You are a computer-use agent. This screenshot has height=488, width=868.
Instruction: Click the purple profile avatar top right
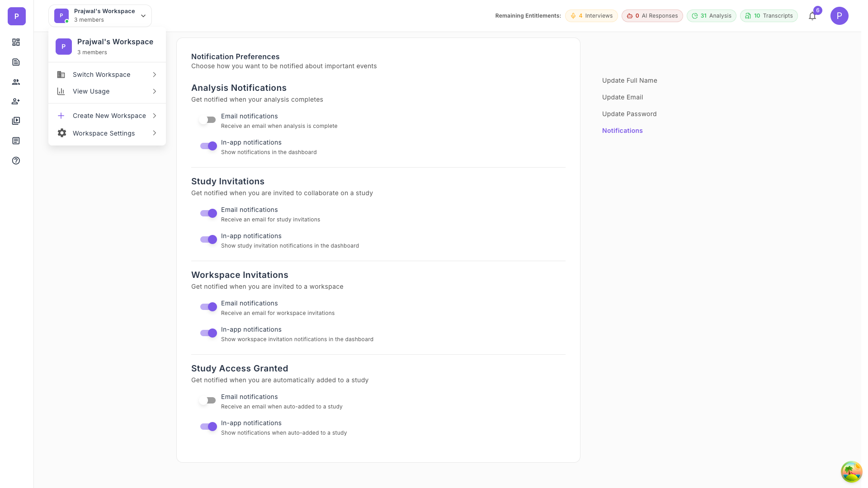tap(839, 16)
